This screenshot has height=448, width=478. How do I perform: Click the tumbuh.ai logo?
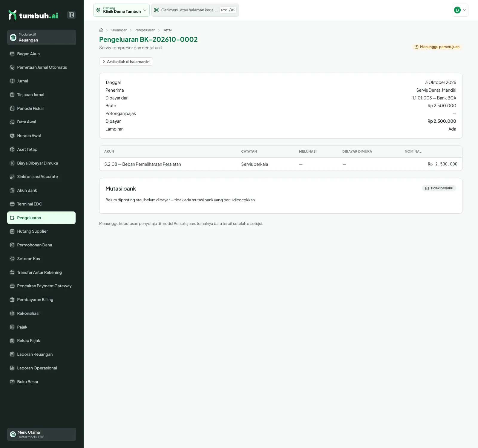pyautogui.click(x=33, y=15)
